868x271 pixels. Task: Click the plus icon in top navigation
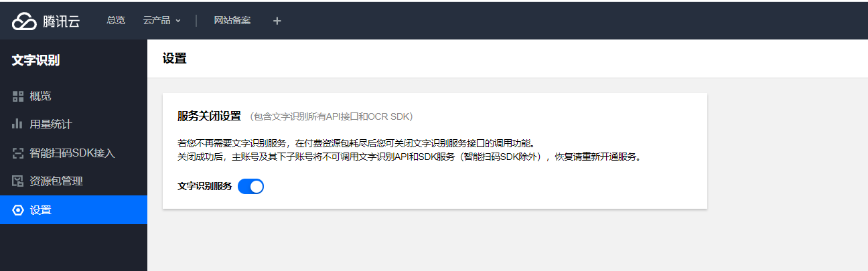pos(277,21)
